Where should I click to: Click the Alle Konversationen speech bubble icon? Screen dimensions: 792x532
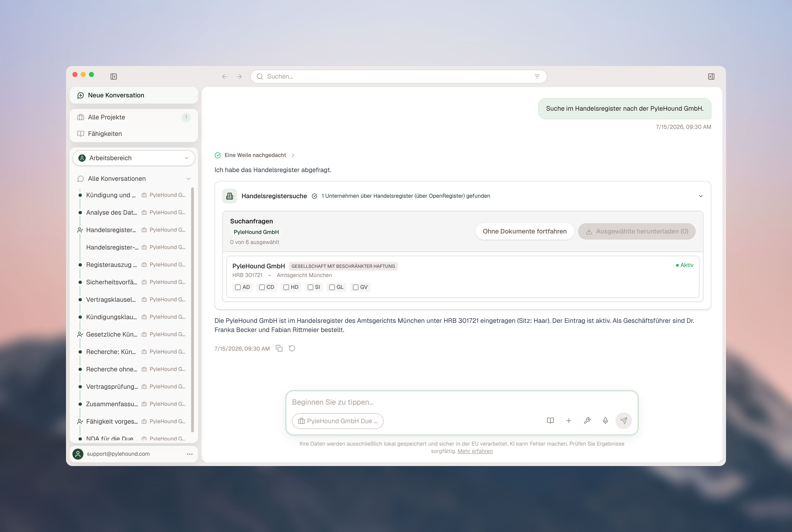tap(80, 179)
